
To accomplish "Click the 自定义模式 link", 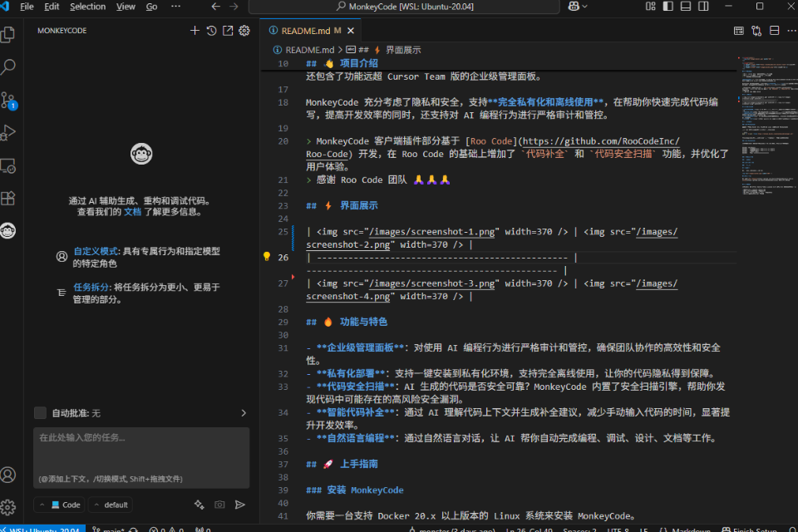I will tap(96, 251).
